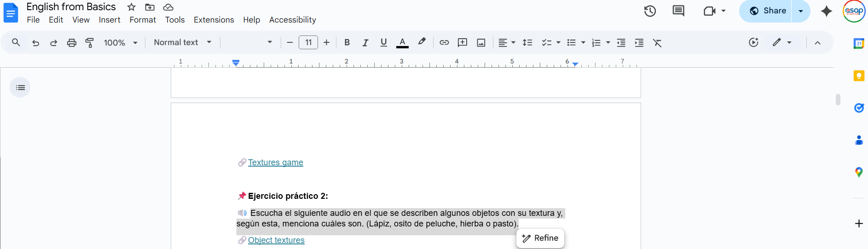Viewport: 868px width, 249px height.
Task: Toggle underline formatting
Action: coord(384,43)
